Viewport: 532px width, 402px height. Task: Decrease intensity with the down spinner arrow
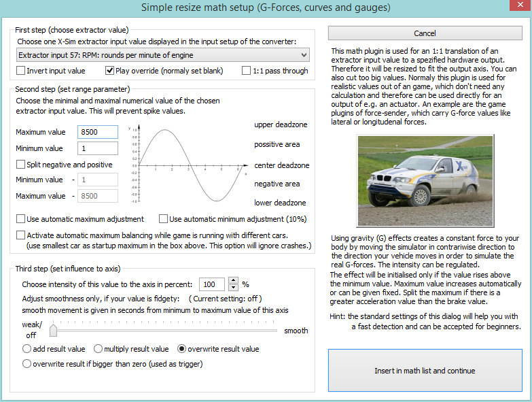coord(233,288)
